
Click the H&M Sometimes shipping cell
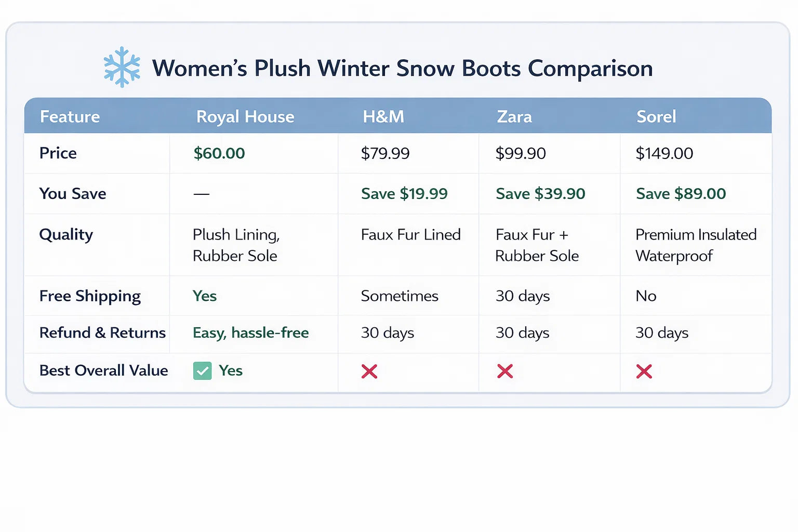click(400, 296)
